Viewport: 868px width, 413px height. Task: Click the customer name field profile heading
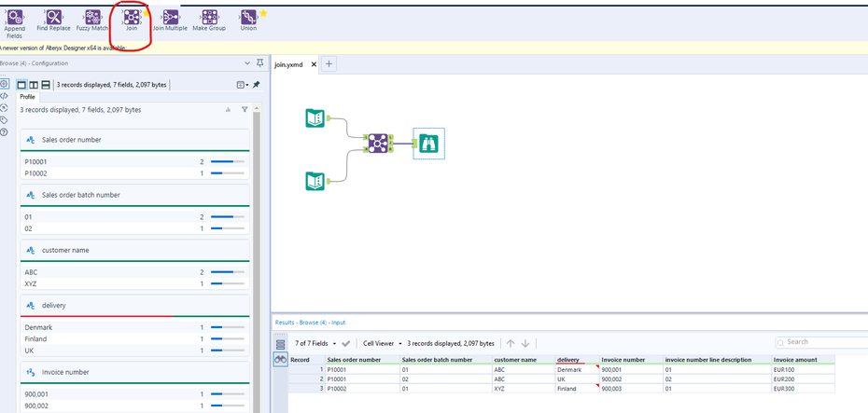[64, 250]
